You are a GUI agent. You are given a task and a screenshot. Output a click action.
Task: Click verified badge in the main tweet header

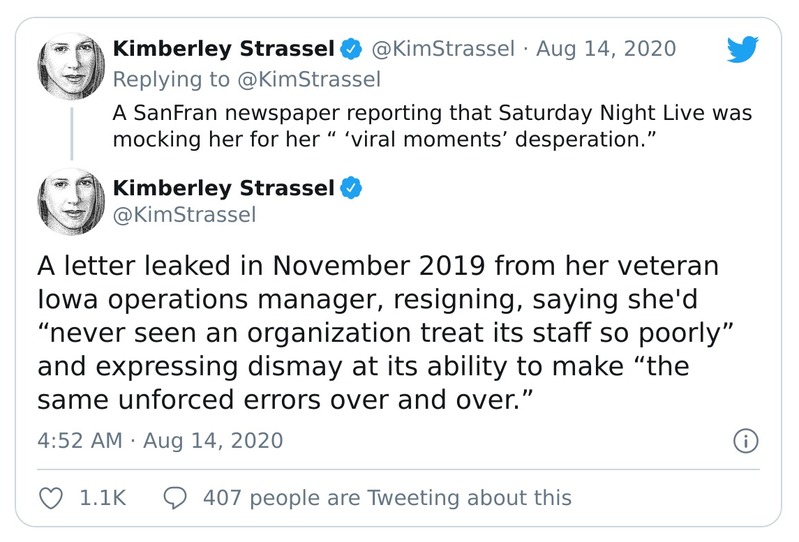click(352, 188)
